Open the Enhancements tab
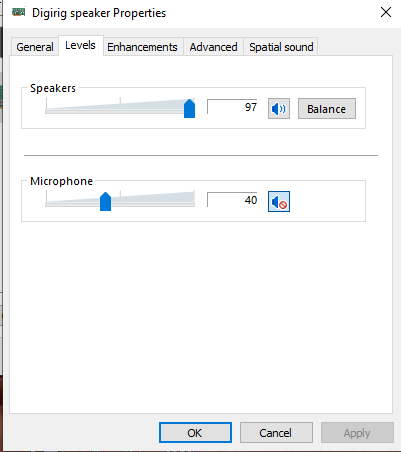 coord(142,47)
